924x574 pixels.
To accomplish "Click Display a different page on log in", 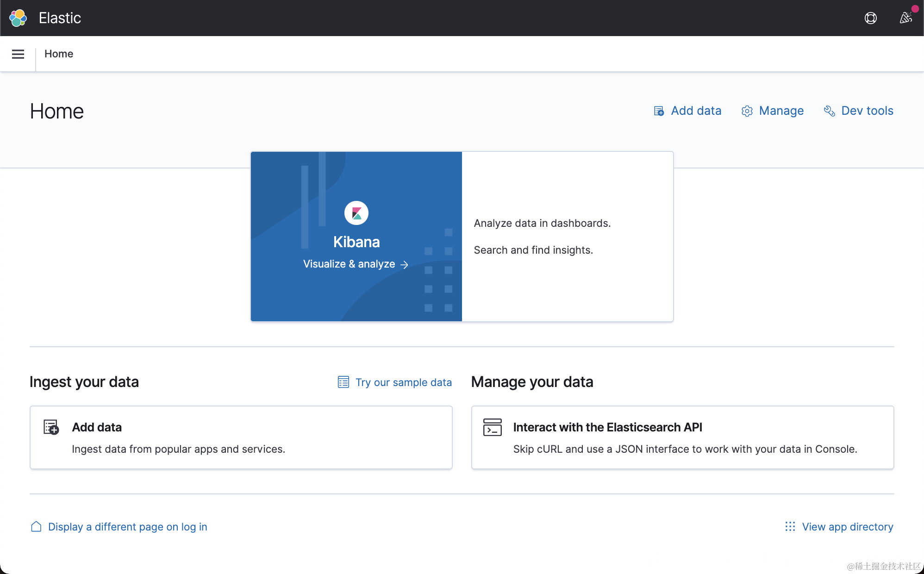I will 127,527.
